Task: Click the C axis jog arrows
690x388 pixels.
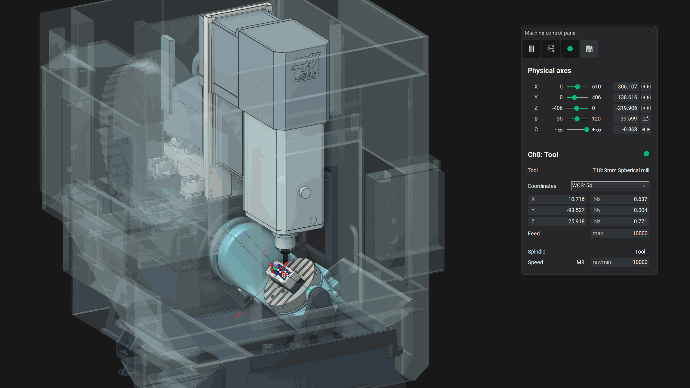Action: pyautogui.click(x=646, y=129)
